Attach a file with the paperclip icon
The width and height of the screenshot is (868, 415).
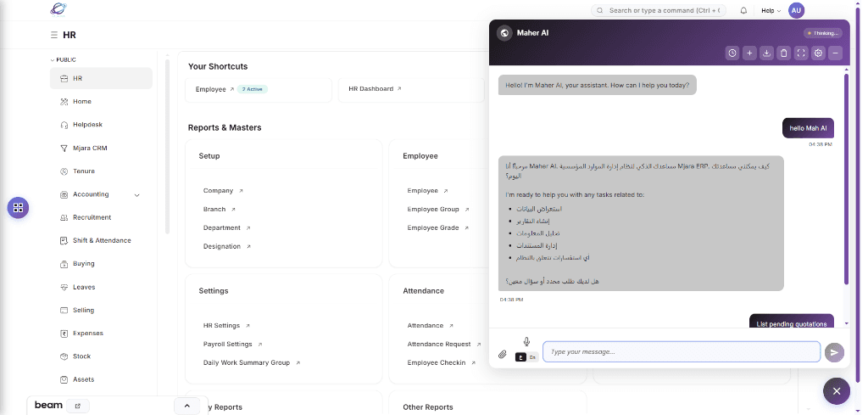coord(503,354)
